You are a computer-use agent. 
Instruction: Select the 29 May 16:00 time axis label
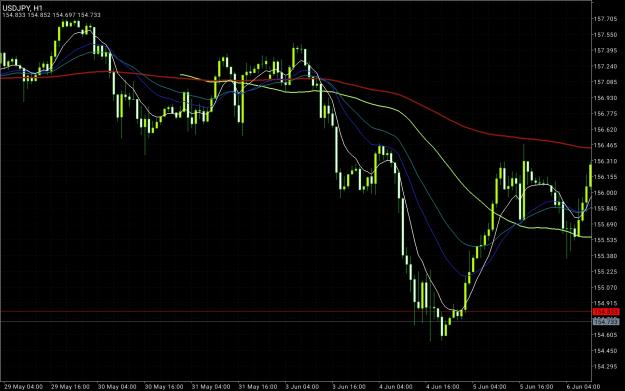tap(70, 387)
